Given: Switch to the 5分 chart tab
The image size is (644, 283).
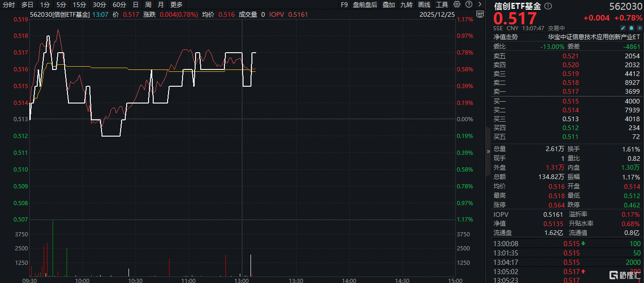Looking at the screenshot, I should (x=61, y=5).
